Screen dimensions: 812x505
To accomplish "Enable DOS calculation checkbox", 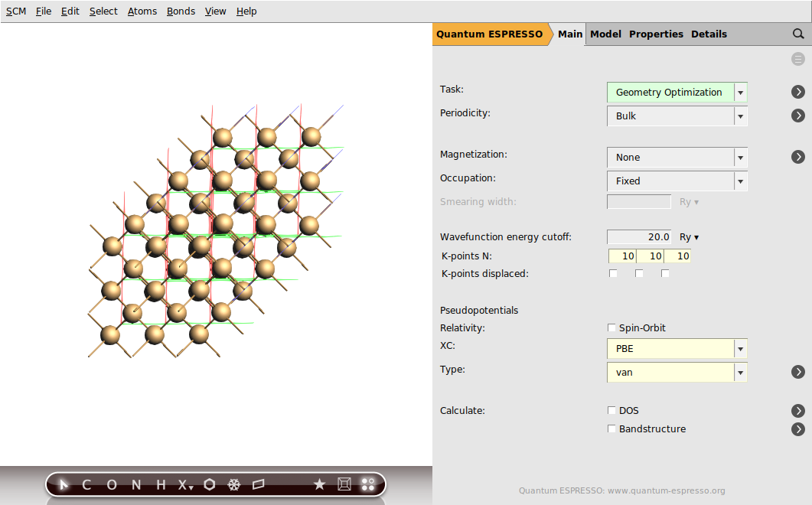I will point(611,410).
